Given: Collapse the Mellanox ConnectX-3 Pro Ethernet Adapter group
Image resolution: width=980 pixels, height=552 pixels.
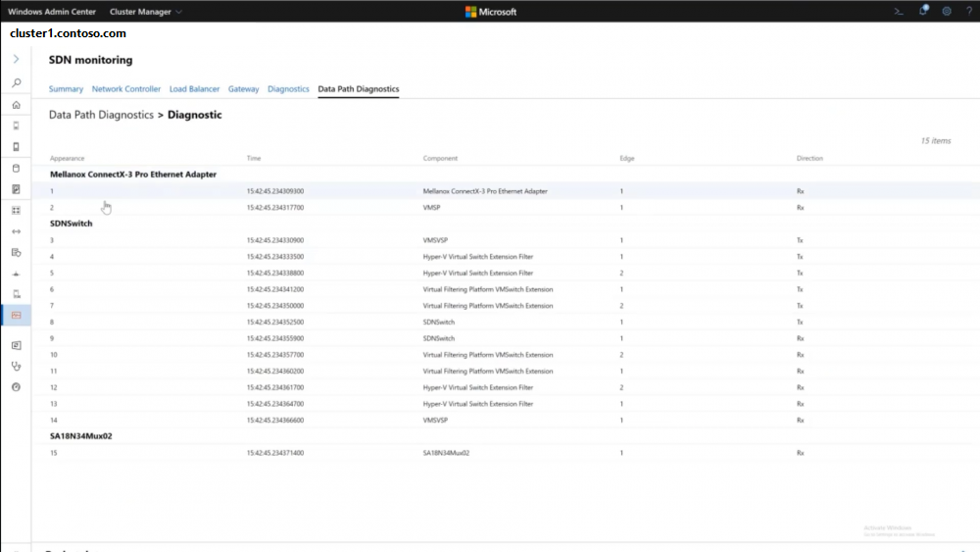Looking at the screenshot, I should (133, 175).
